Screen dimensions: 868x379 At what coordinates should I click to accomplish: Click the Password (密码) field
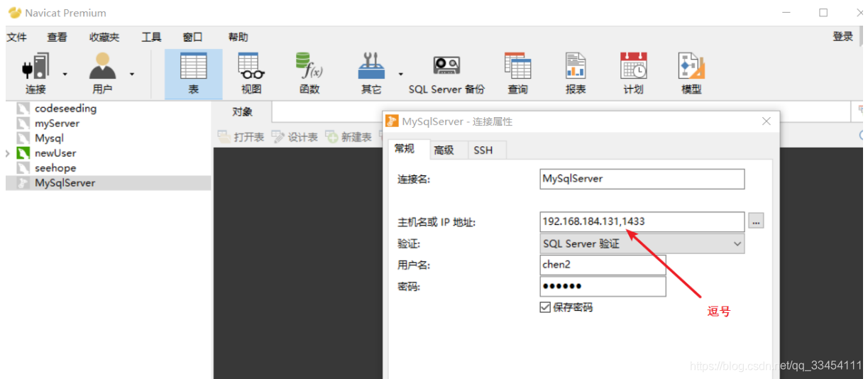[603, 286]
